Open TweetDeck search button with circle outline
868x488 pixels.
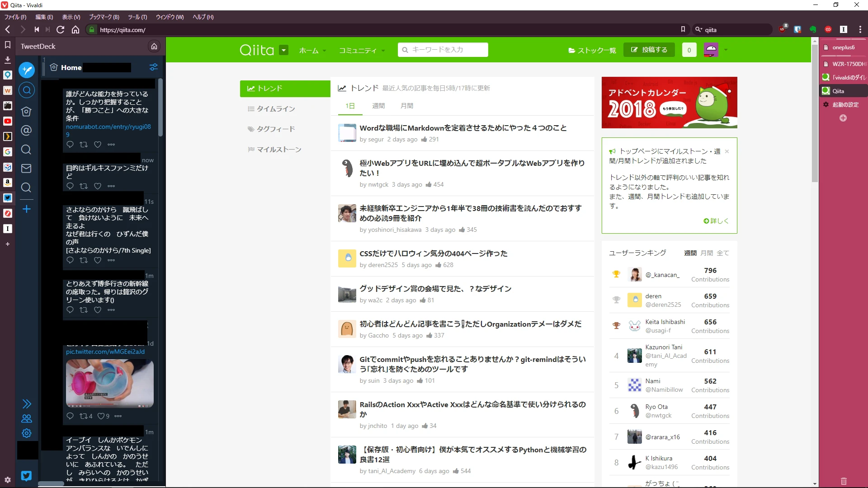[x=27, y=90]
